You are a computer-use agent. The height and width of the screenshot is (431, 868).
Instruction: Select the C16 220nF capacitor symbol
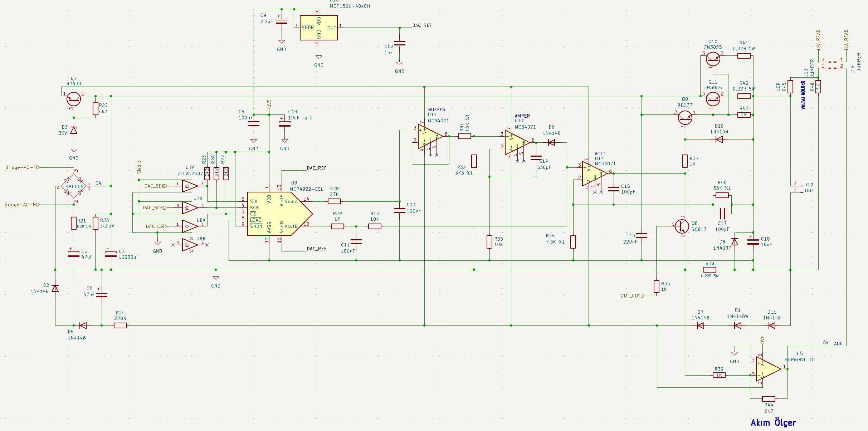coord(642,235)
